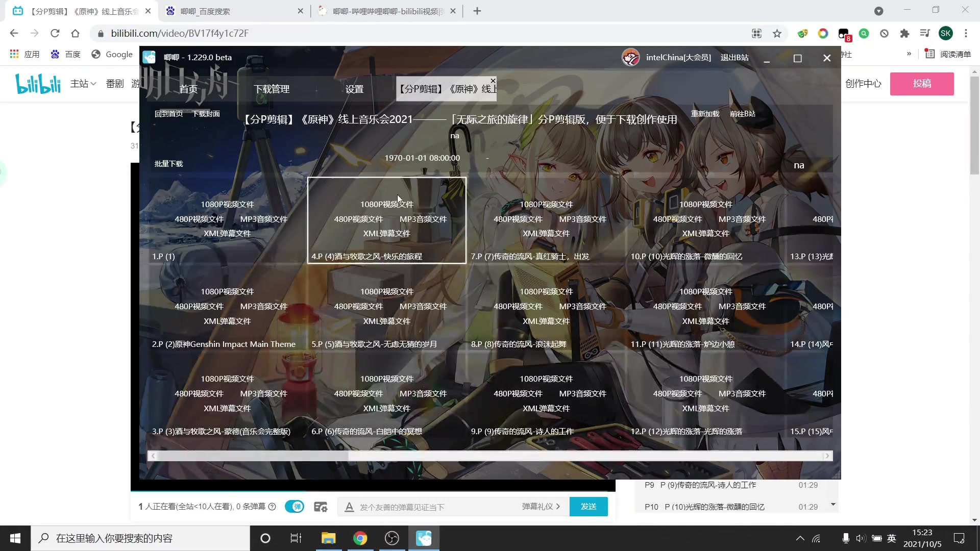The image size is (980, 551).
Task: Open Chrome three-dot menu
Action: (x=966, y=33)
